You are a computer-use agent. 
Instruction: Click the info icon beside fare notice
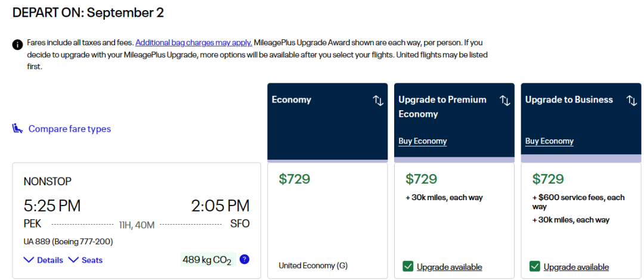(17, 44)
